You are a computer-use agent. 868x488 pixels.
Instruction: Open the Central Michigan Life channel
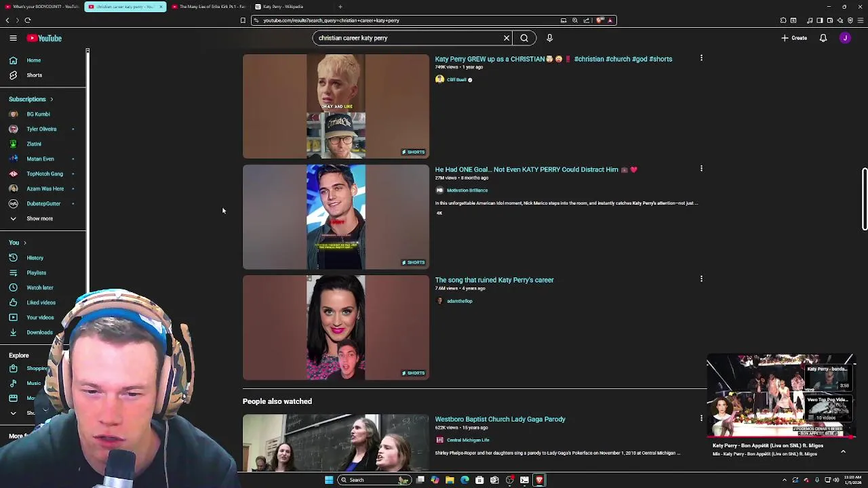pos(468,441)
